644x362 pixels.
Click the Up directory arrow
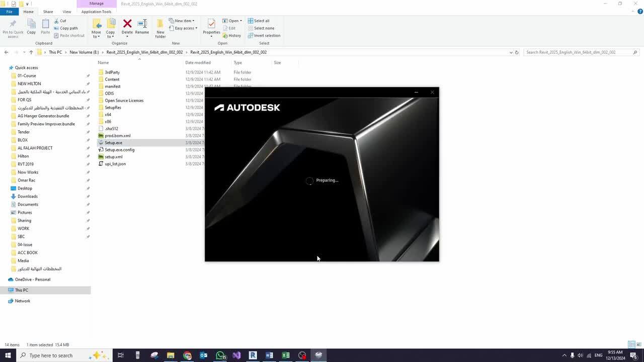[x=31, y=52]
